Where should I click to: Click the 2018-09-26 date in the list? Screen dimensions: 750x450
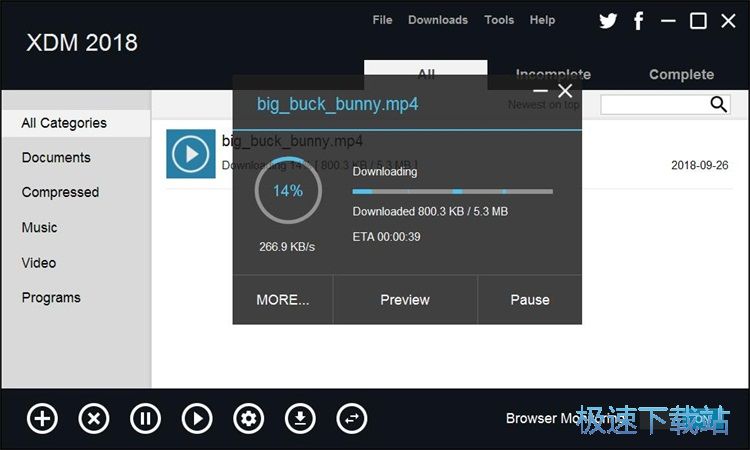[x=699, y=165]
